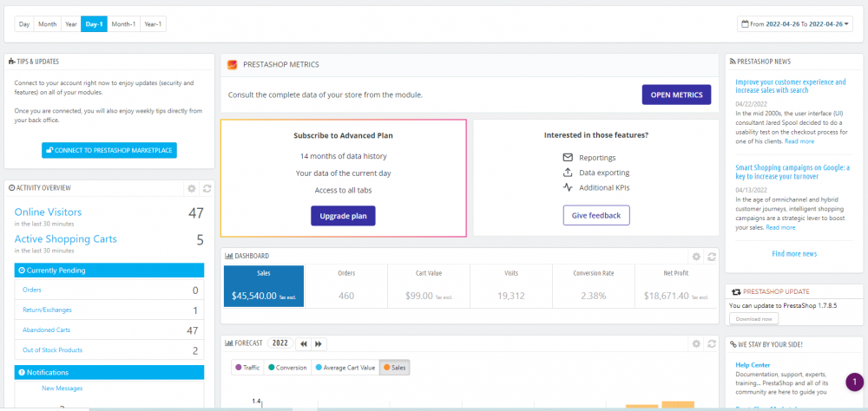Open the customer experience search news article
The width and height of the screenshot is (868, 411).
(791, 86)
